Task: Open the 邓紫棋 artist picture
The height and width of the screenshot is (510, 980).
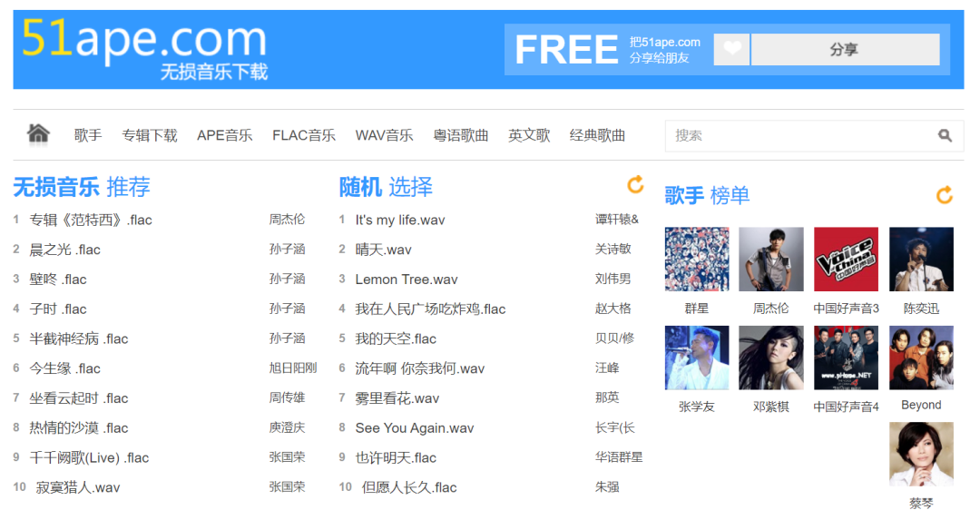Action: [770, 358]
